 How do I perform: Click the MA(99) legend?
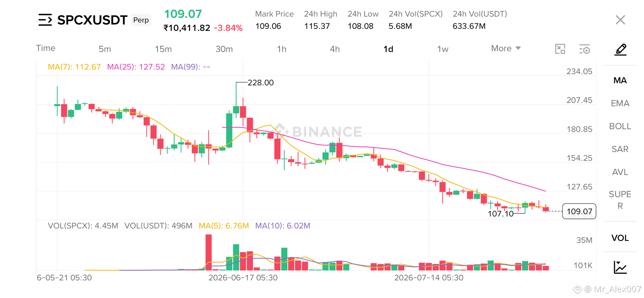(190, 67)
